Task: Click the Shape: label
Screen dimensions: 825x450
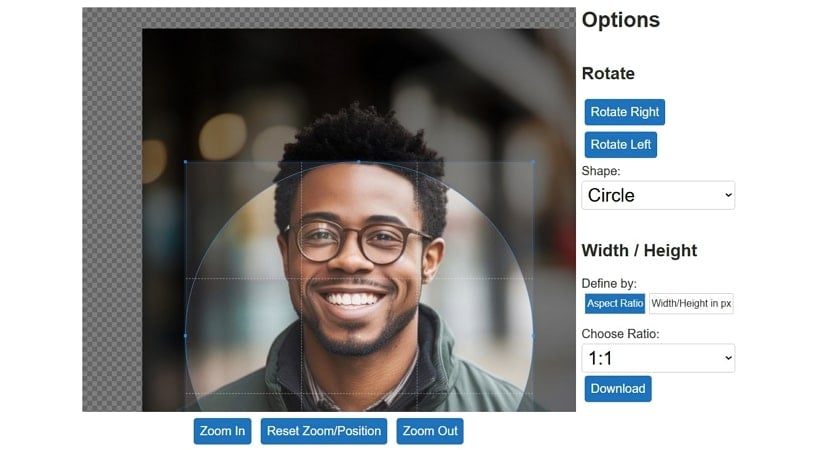Action: (601, 171)
